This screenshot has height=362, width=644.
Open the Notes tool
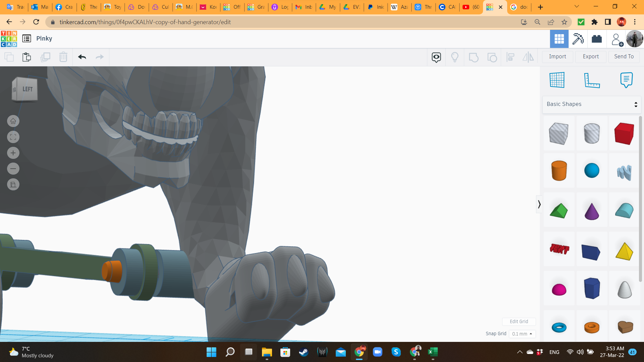(626, 80)
